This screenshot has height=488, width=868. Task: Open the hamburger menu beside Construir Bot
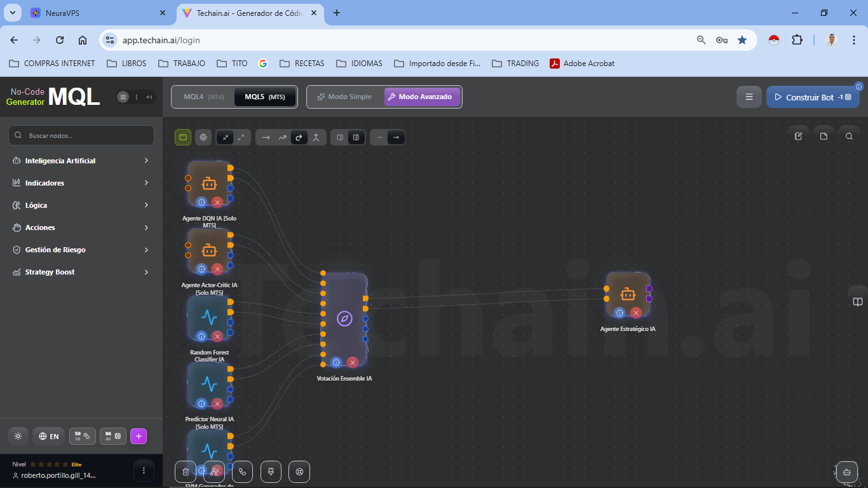749,97
